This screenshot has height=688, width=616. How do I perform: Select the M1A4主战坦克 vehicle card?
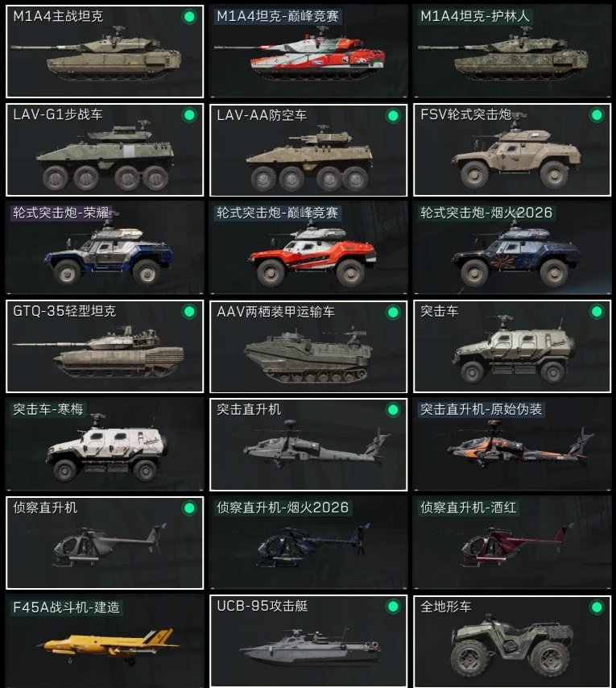(105, 52)
